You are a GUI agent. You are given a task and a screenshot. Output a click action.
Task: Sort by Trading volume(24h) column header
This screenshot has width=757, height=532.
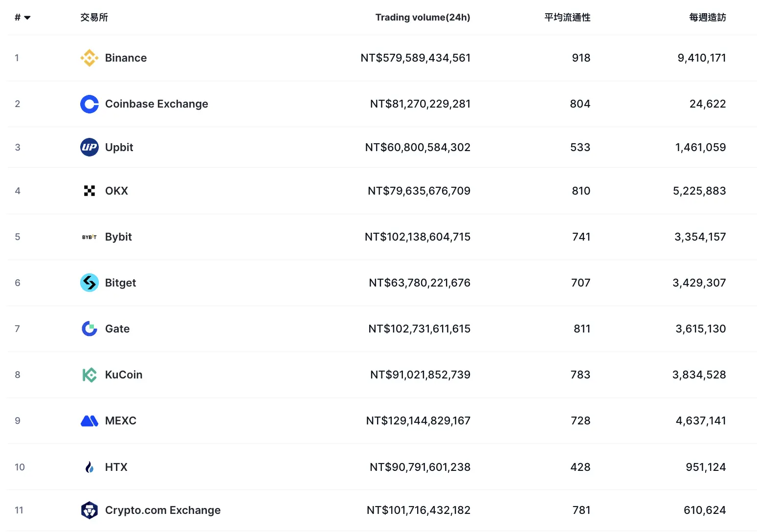[423, 18]
